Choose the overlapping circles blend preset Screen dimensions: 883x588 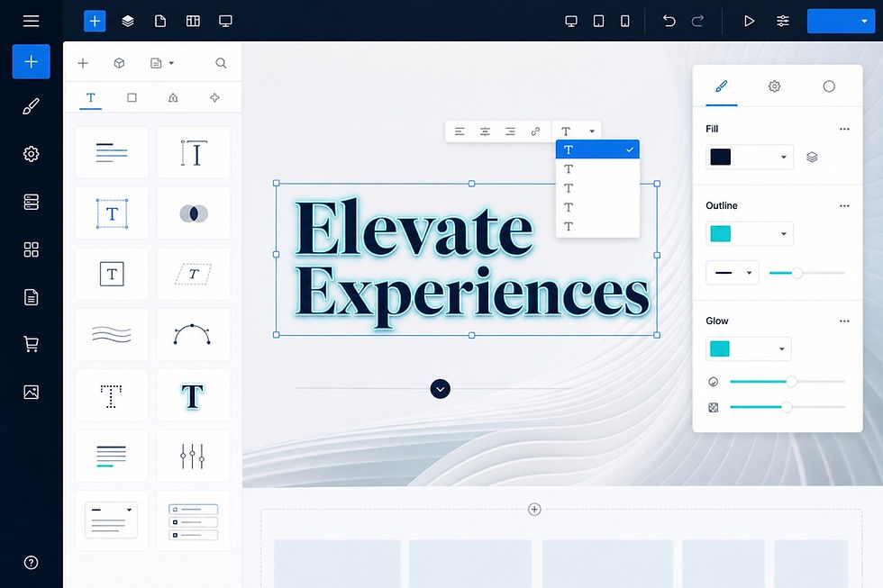tap(194, 213)
